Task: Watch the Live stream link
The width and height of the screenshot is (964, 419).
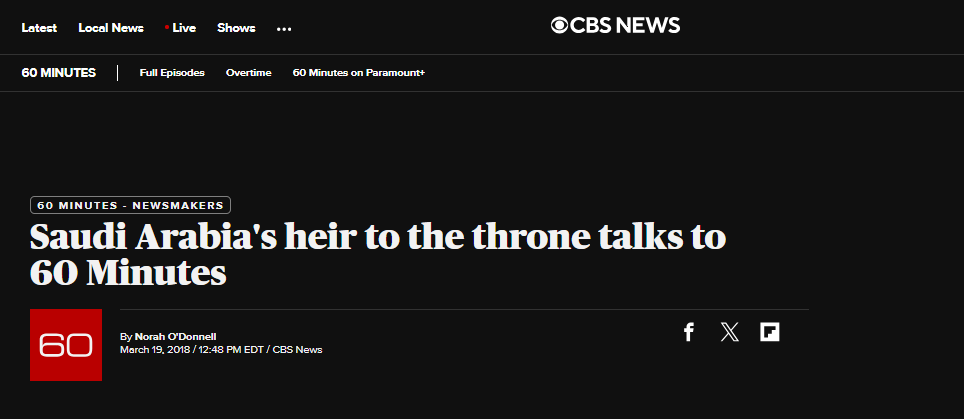Action: pyautogui.click(x=181, y=28)
